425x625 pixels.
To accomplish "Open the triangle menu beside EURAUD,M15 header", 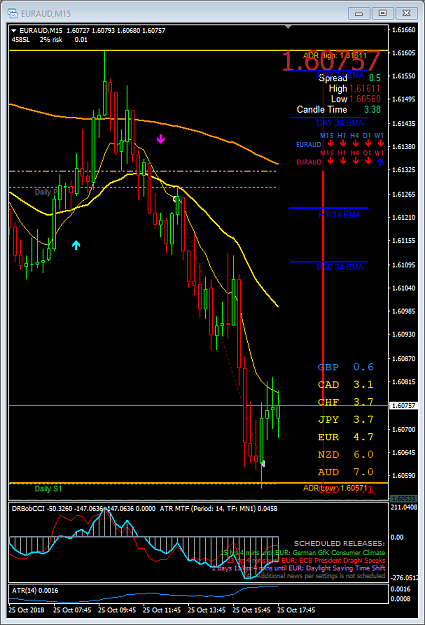I will pyautogui.click(x=14, y=31).
